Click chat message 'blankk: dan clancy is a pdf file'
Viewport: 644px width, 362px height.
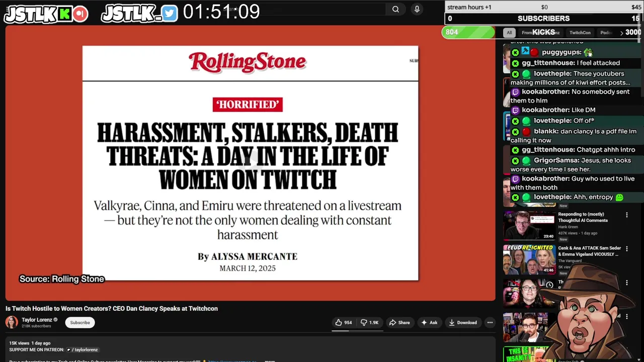[574, 136]
